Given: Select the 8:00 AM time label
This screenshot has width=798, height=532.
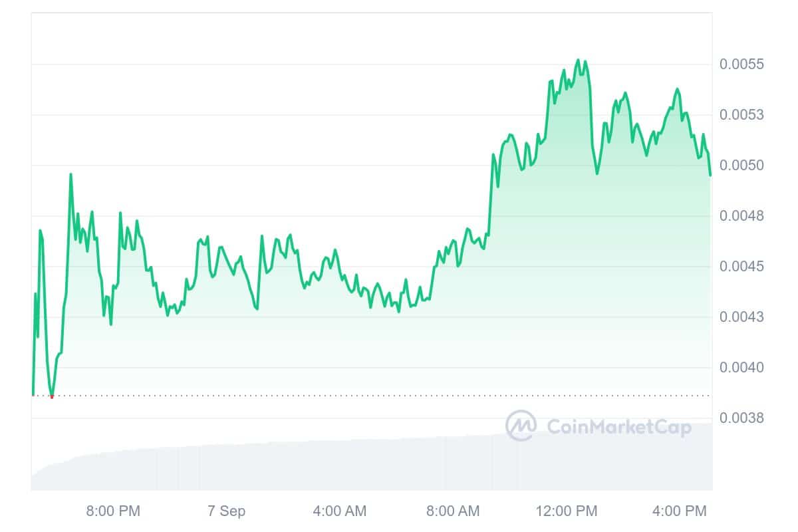Looking at the screenshot, I should tap(452, 511).
